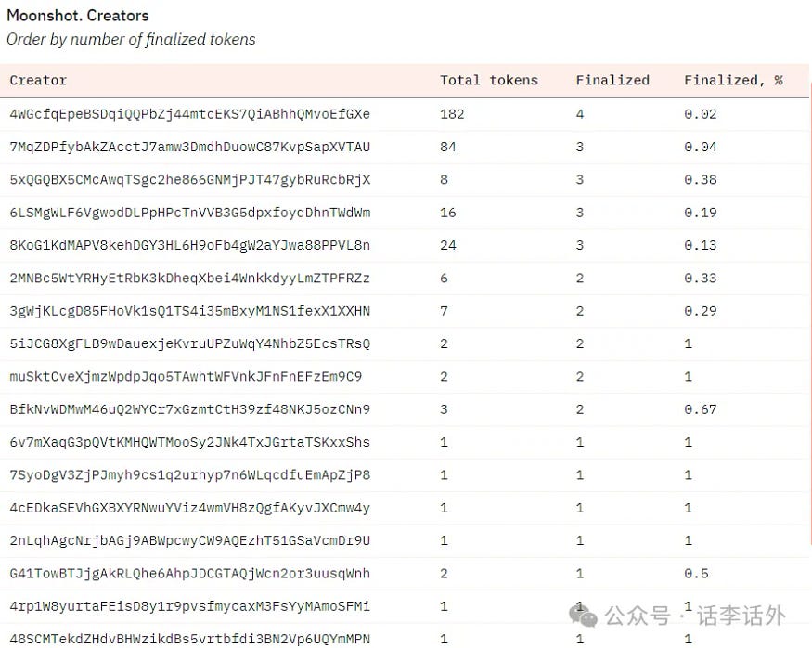This screenshot has width=812, height=648.
Task: Open creator address starting with 4WGcfqEpe
Action: 189,114
